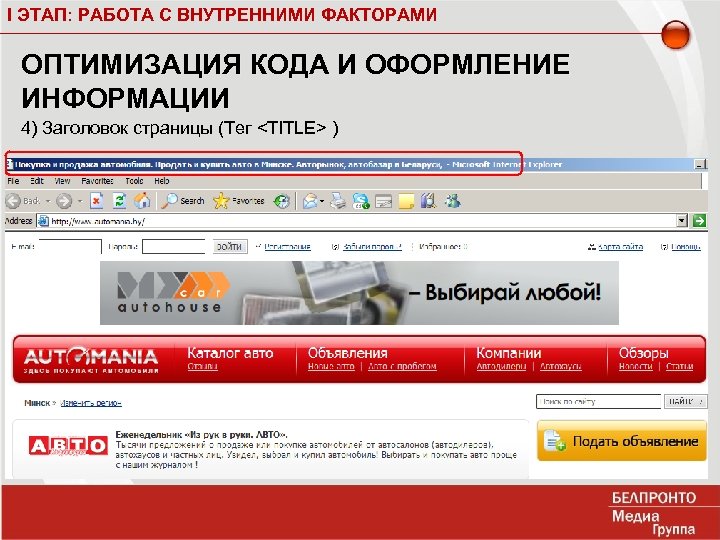Open the Favorites menu in menu bar
Image resolution: width=720 pixels, height=540 pixels.
pyautogui.click(x=97, y=181)
